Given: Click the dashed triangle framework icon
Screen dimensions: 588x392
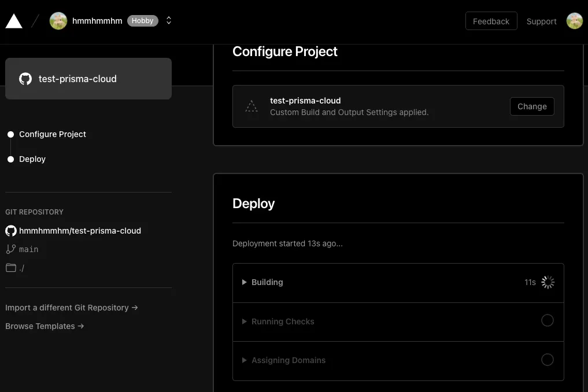Looking at the screenshot, I should coord(252,106).
